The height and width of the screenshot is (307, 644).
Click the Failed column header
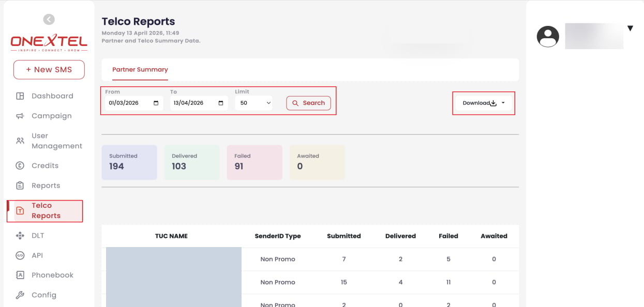point(448,236)
